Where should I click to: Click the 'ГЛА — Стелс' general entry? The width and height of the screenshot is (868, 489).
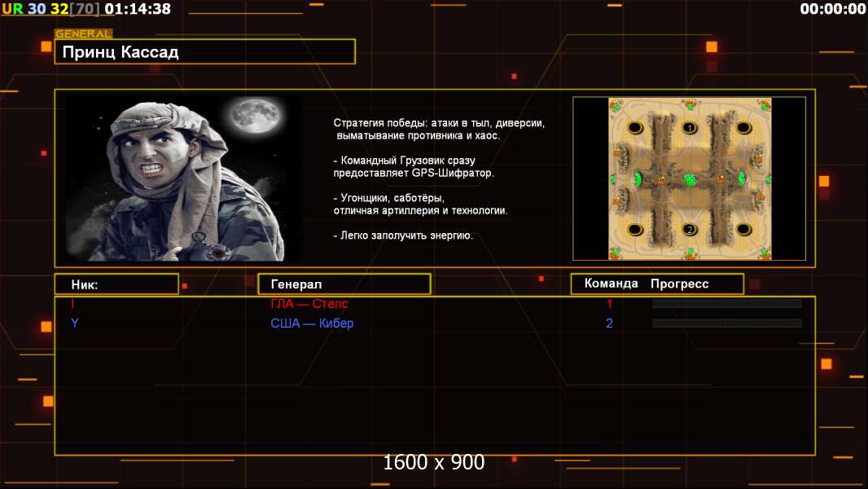[309, 303]
